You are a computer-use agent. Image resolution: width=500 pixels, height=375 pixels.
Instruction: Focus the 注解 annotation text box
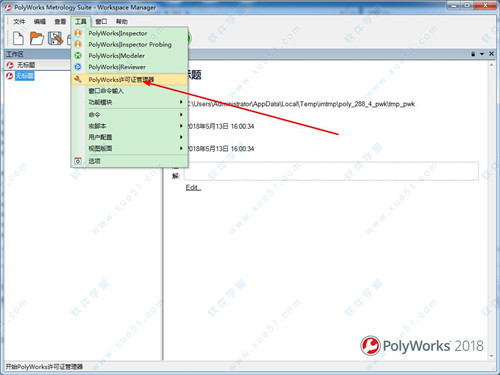click(331, 171)
